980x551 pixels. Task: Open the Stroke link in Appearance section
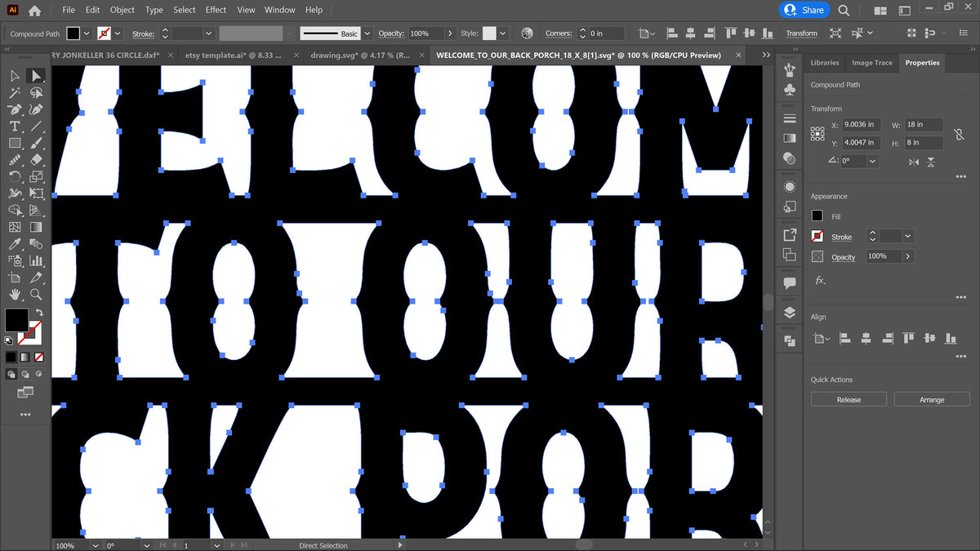coord(841,237)
